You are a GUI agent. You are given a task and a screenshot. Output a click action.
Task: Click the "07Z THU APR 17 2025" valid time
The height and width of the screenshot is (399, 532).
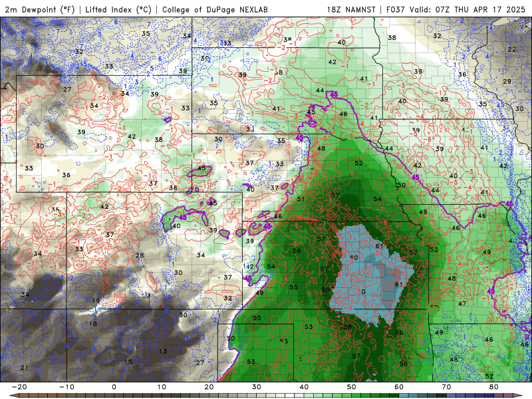pyautogui.click(x=480, y=9)
